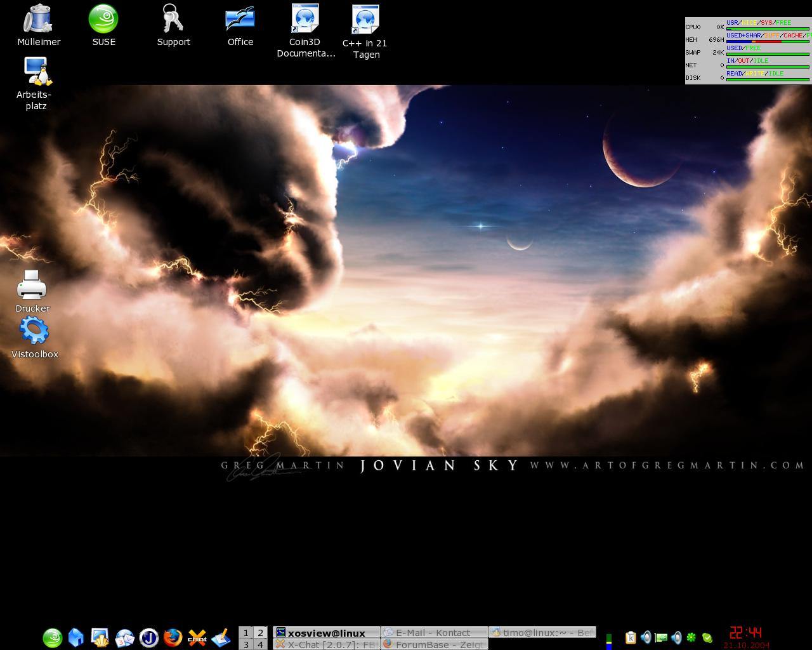Click the green network card tray icon
812x650 pixels.
coord(661,637)
